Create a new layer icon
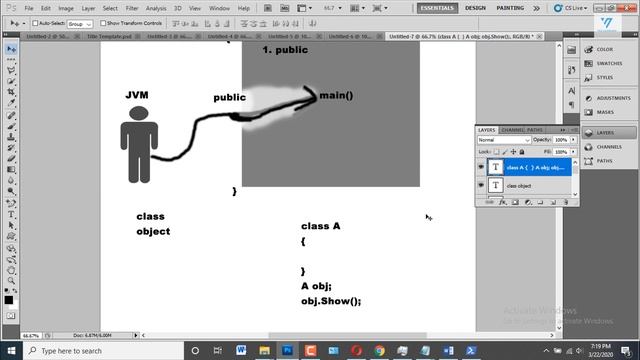This screenshot has width=640, height=360. (553, 202)
